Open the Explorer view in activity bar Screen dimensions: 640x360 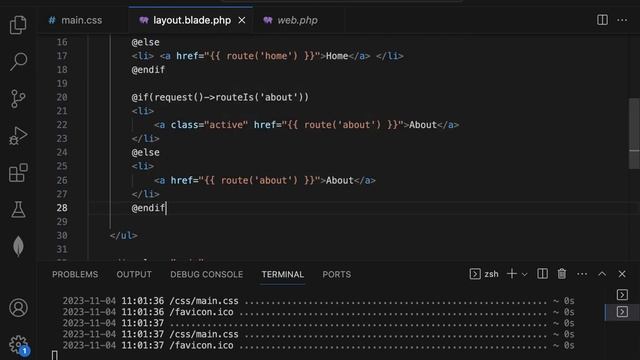18,24
